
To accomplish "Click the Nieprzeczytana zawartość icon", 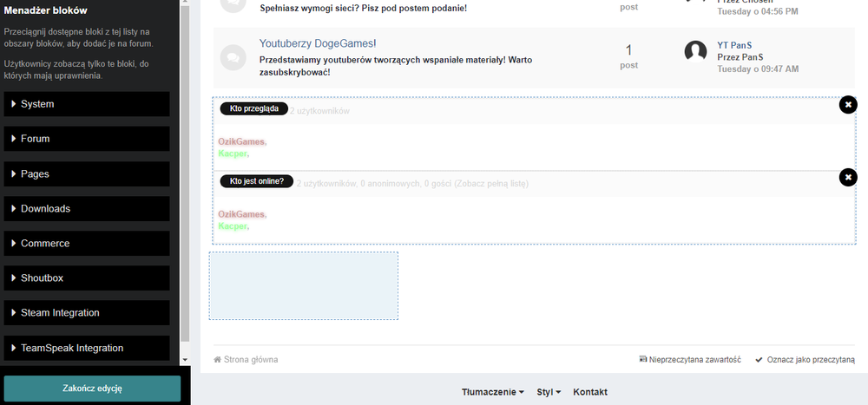I will coord(642,359).
